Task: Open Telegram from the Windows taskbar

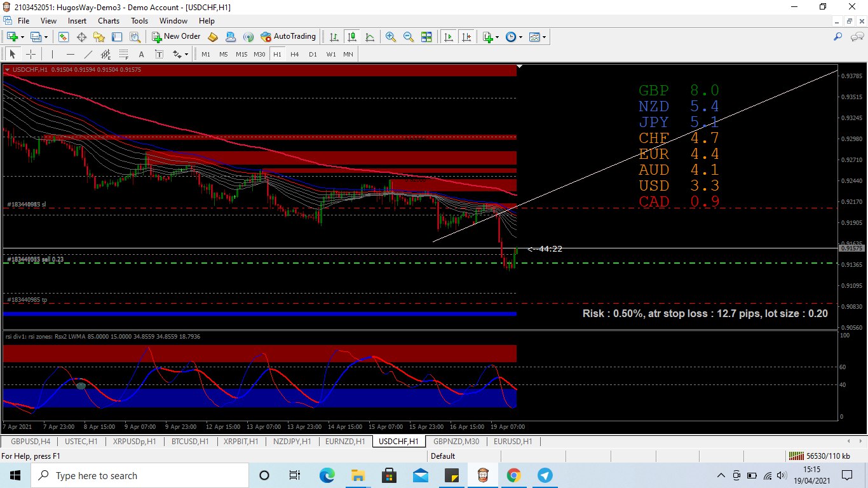Action: (x=545, y=475)
